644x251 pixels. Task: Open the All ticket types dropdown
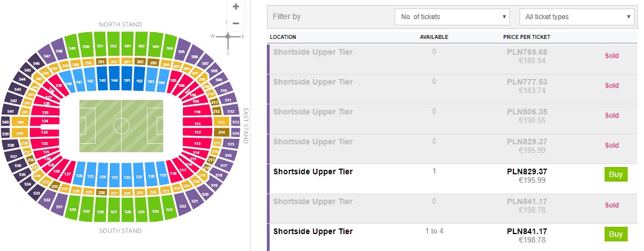pos(576,17)
